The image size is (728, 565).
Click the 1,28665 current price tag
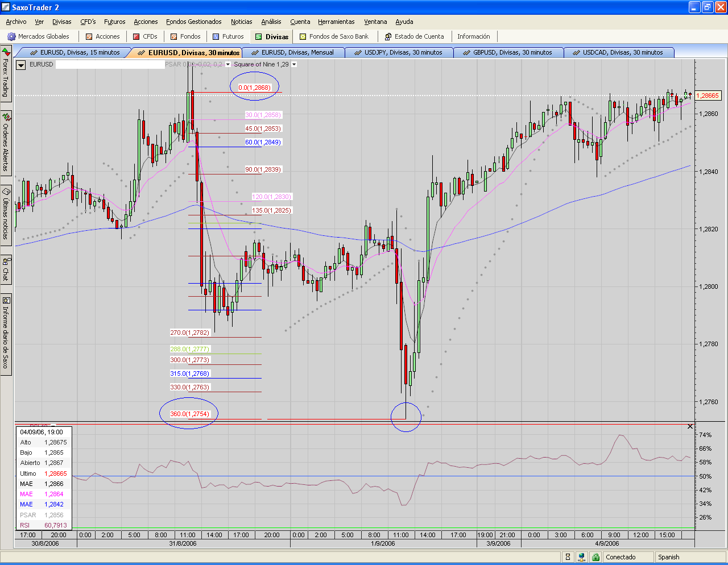[708, 95]
